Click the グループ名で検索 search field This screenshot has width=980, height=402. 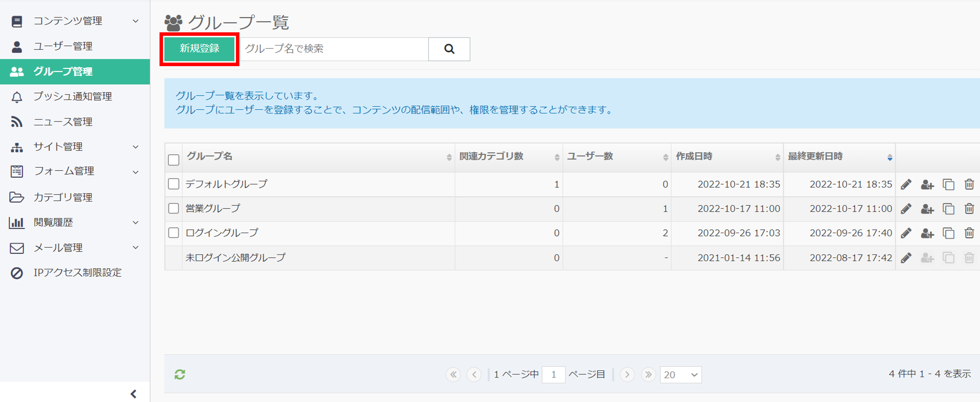click(x=334, y=49)
